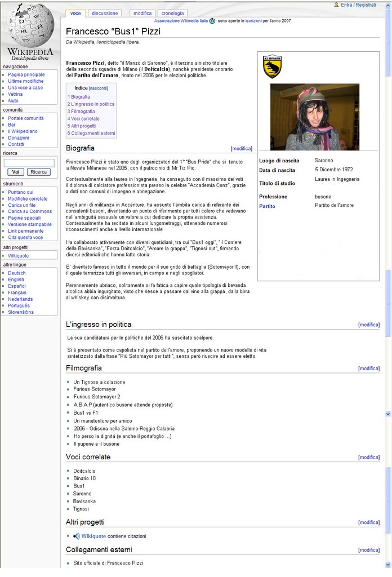Screen dimensions: 392x577
Task: Click the Entra / Registrati login link
Action: [358, 5]
